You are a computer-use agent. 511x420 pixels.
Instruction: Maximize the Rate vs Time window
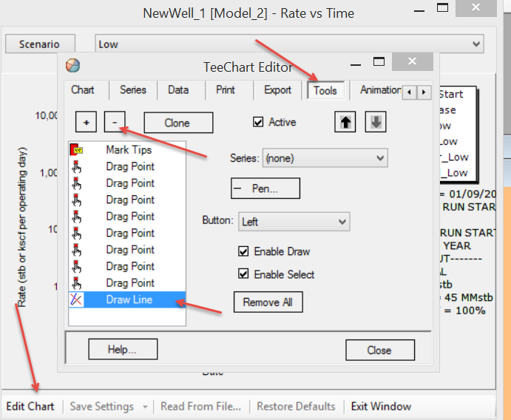pos(442,7)
